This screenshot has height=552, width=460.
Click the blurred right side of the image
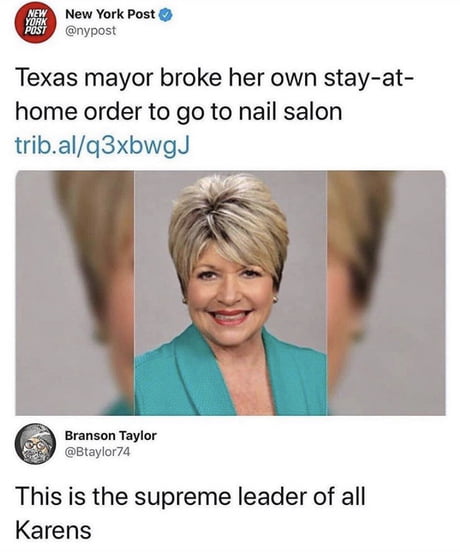[x=386, y=293]
